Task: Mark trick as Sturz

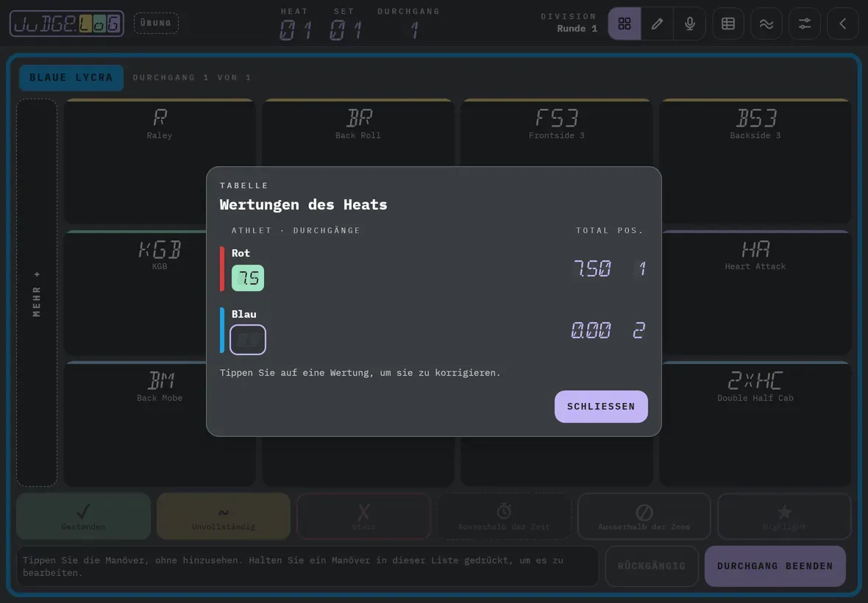Action: [363, 516]
